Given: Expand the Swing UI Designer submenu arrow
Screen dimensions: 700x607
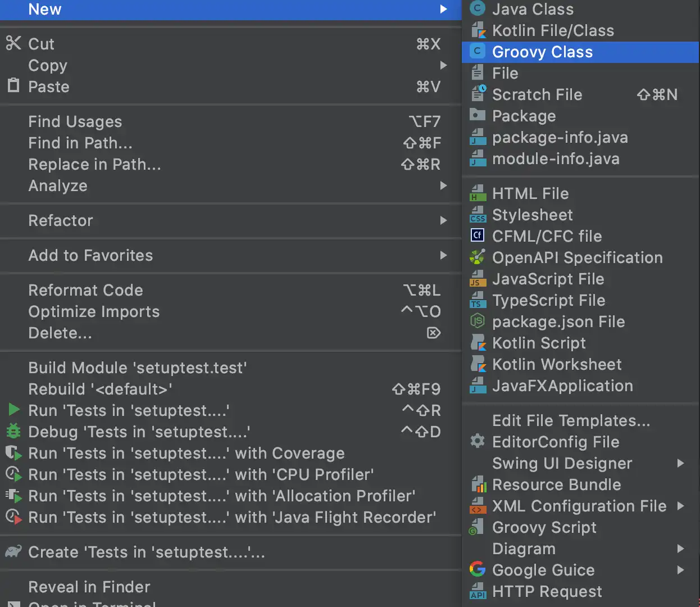Looking at the screenshot, I should [680, 463].
